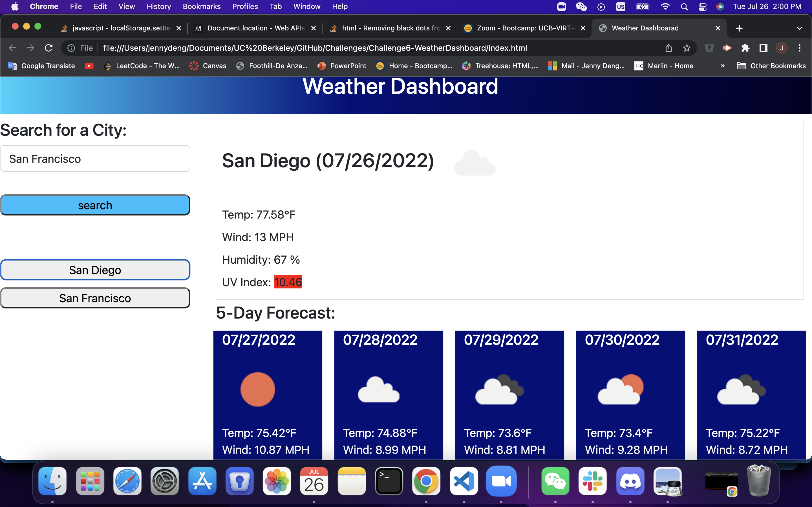Click the Spotlight search icon in menu bar

pyautogui.click(x=685, y=6)
